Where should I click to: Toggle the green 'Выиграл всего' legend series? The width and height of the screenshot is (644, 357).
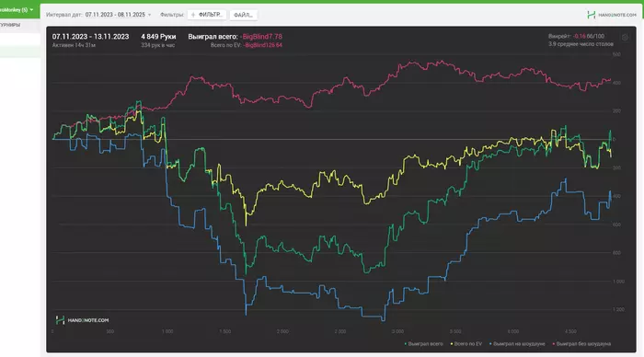point(424,344)
